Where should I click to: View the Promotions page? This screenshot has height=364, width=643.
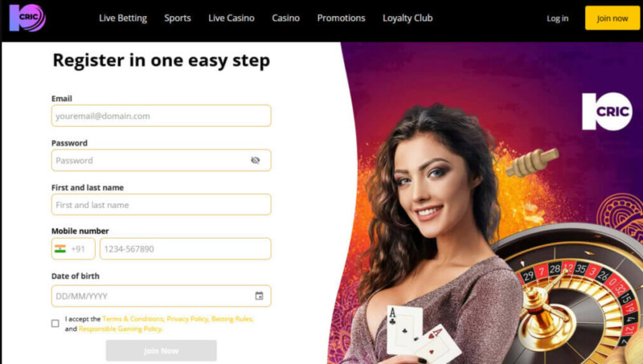[x=341, y=18]
